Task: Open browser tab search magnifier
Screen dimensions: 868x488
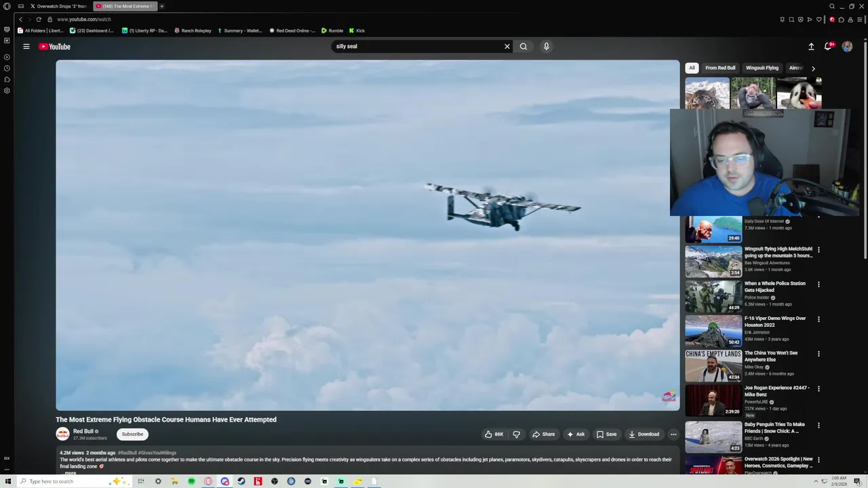Action: [x=832, y=6]
